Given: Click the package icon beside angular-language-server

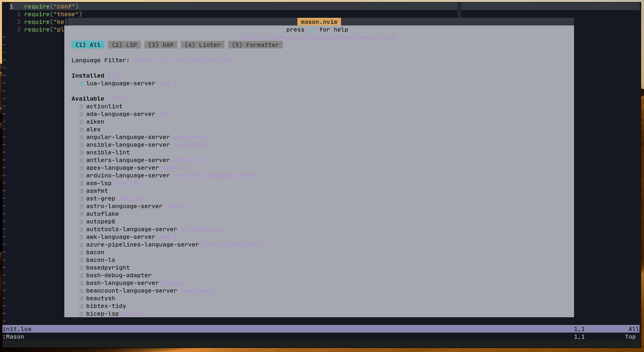Looking at the screenshot, I should [x=81, y=137].
